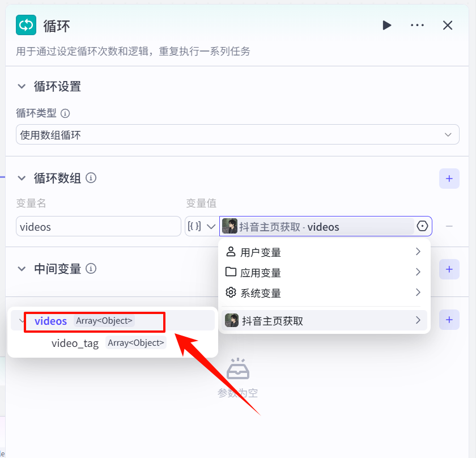Click info icon beside 循环数组
The image size is (476, 458).
(91, 178)
